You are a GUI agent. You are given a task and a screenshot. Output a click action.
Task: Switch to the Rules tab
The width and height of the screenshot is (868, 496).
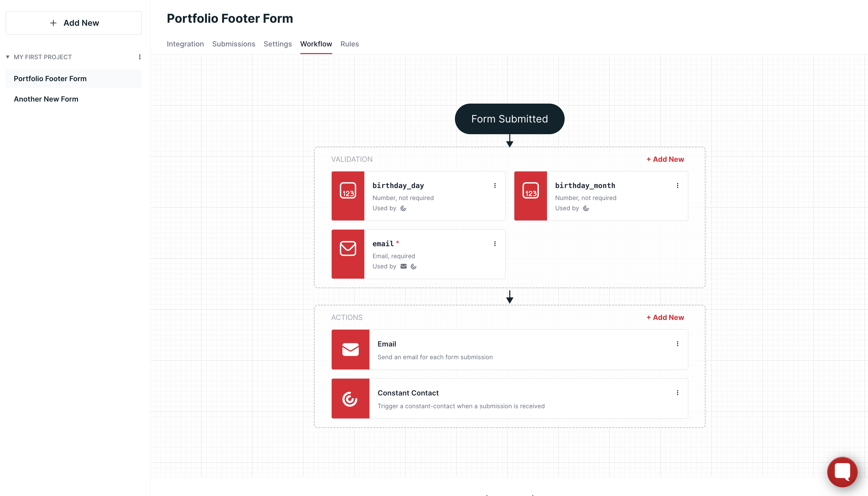[x=350, y=44]
